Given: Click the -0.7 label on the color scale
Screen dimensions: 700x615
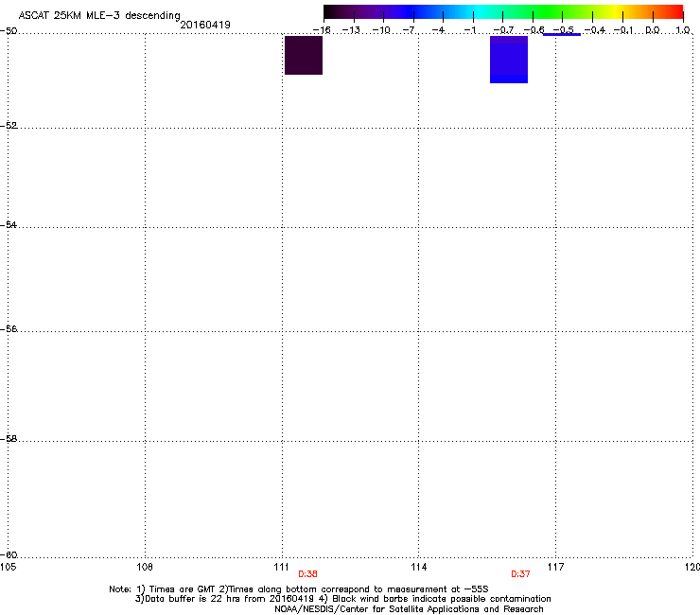Looking at the screenshot, I should click(504, 30).
